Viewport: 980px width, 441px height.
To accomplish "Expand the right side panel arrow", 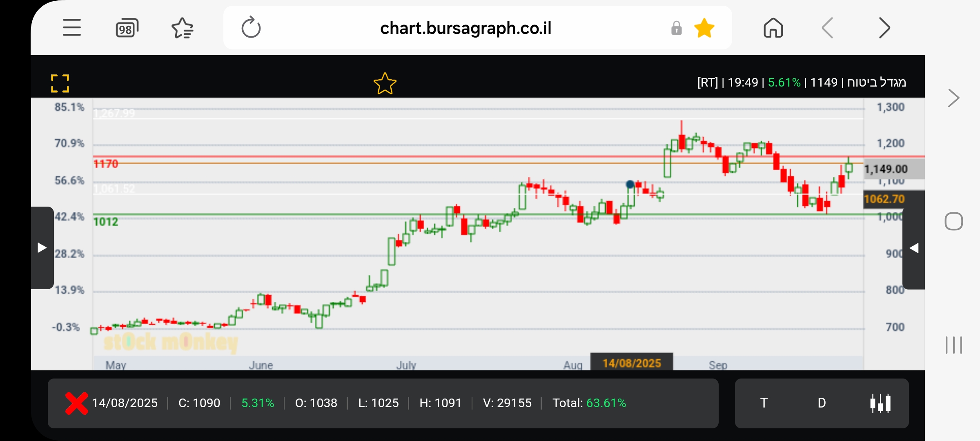I will click(914, 248).
